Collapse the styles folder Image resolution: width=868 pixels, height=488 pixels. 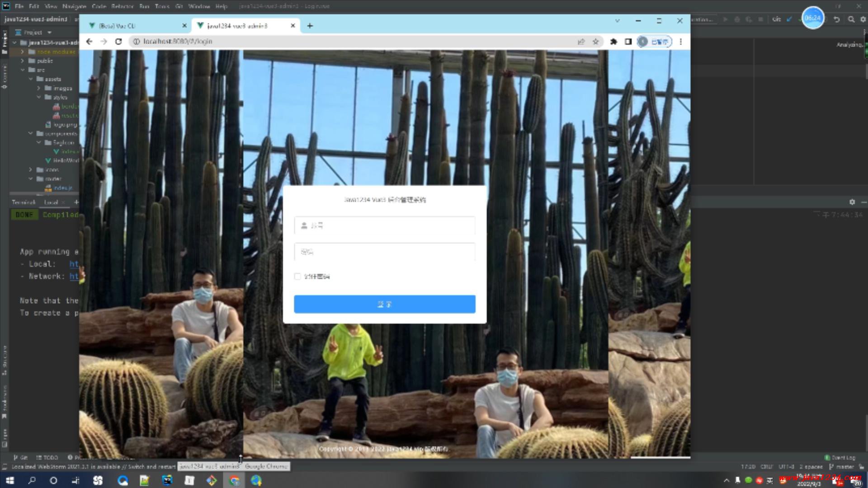(x=39, y=97)
